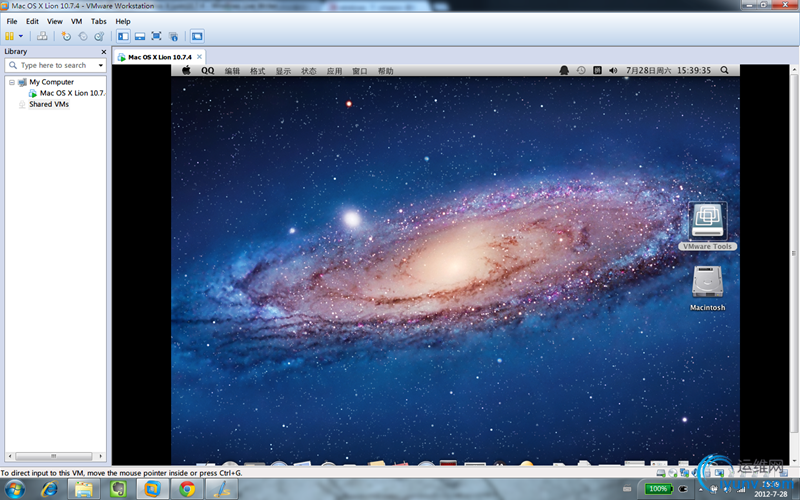Open the File menu
Viewport: 800px width, 500px height.
coord(12,21)
